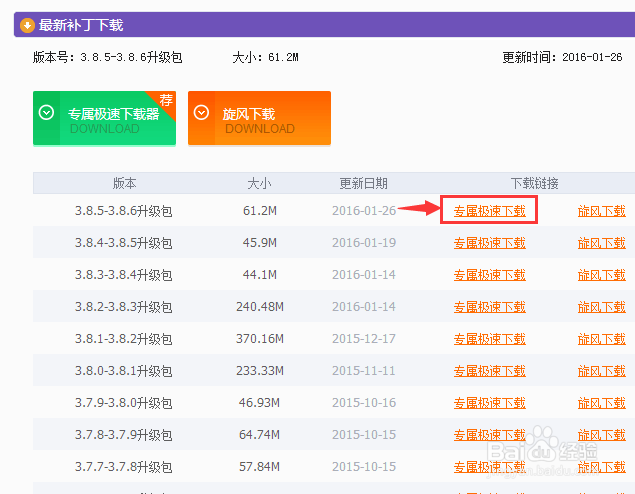Click the 下载链接 column header
635x494 pixels.
pyautogui.click(x=535, y=183)
